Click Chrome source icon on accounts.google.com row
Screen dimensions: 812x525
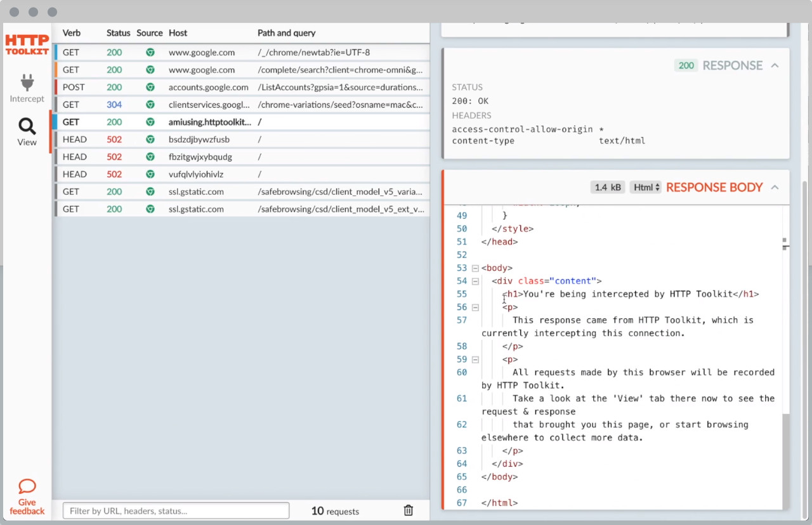[150, 87]
